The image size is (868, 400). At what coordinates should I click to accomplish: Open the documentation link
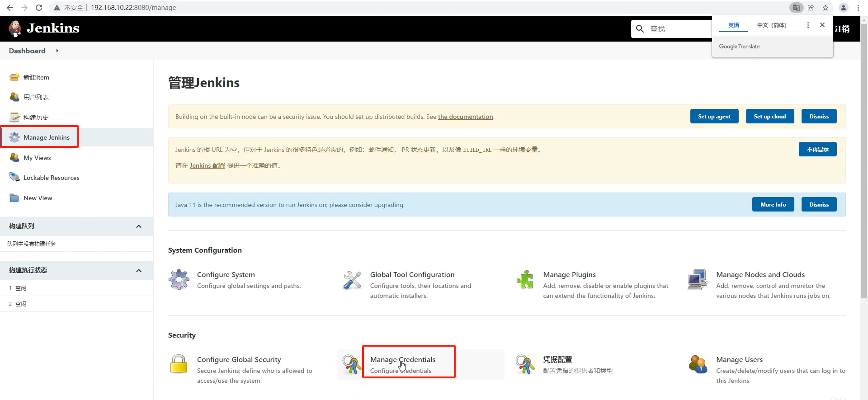[465, 117]
